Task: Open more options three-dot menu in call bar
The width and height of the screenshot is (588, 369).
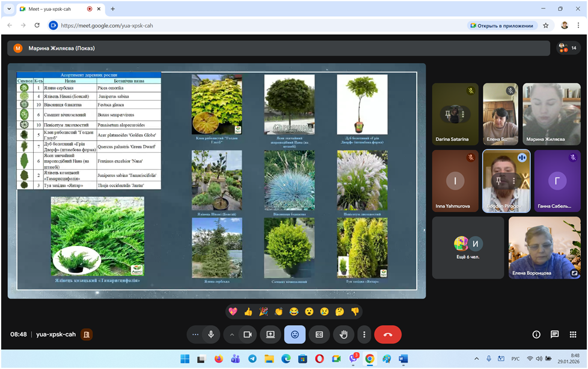Action: coord(364,334)
